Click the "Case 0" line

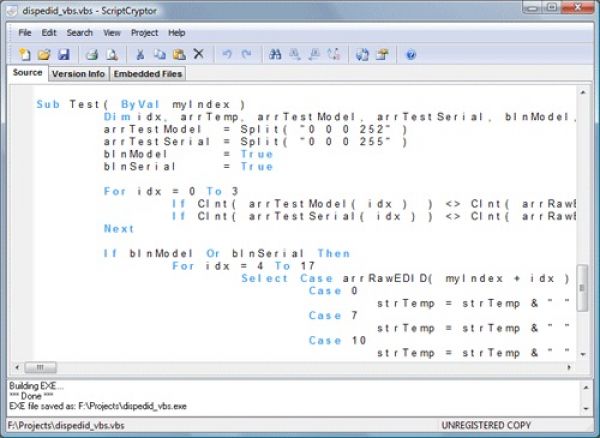point(333,291)
